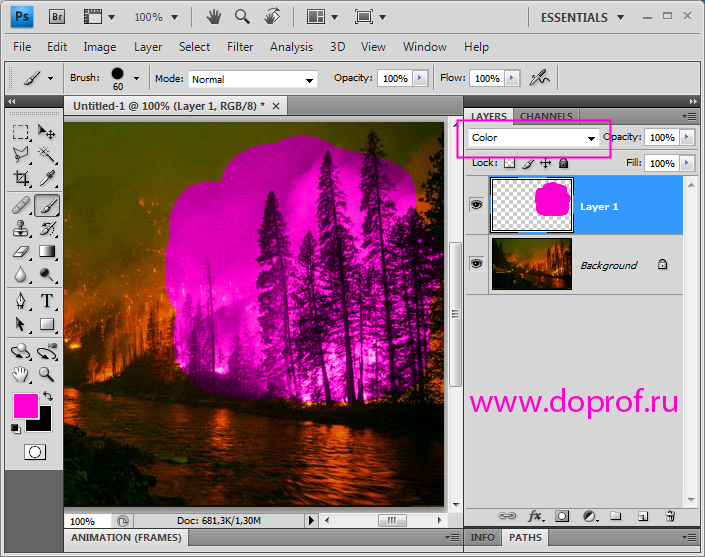This screenshot has width=705, height=557.
Task: Select the Eraser tool
Action: tap(21, 252)
